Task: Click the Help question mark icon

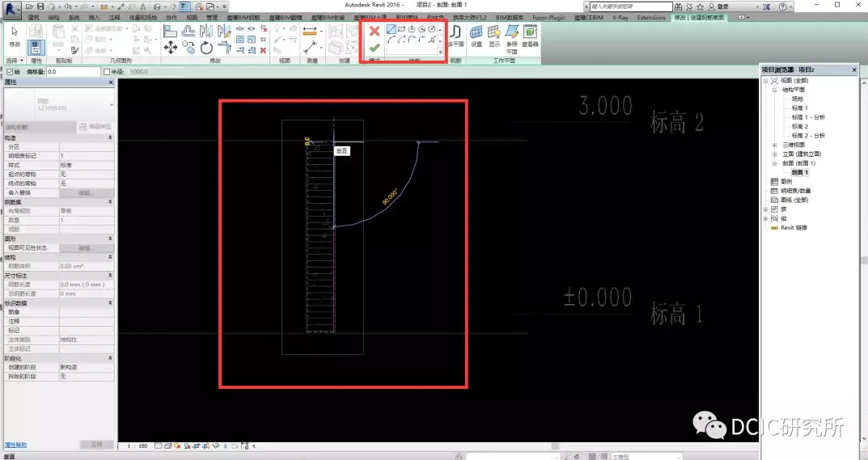Action: click(x=782, y=6)
